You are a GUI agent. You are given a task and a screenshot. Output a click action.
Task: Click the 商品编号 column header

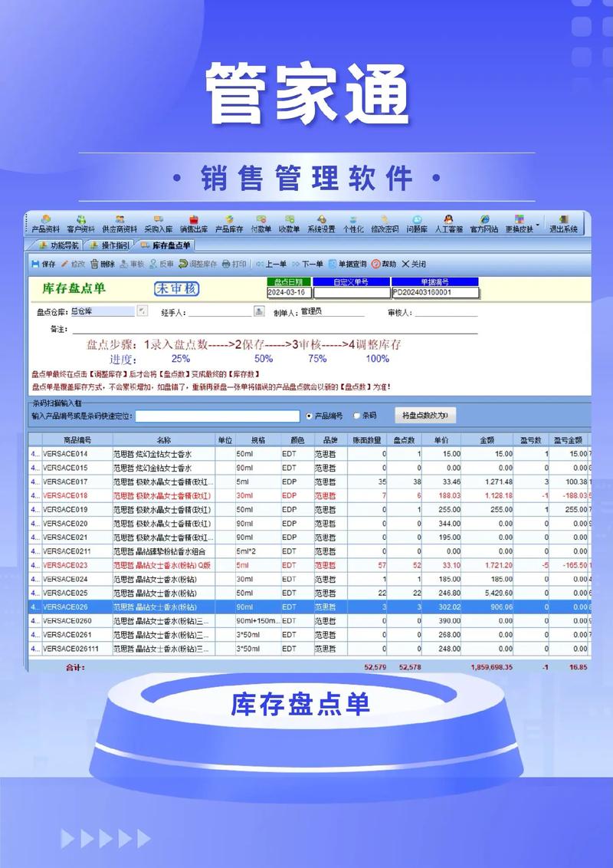(77, 440)
